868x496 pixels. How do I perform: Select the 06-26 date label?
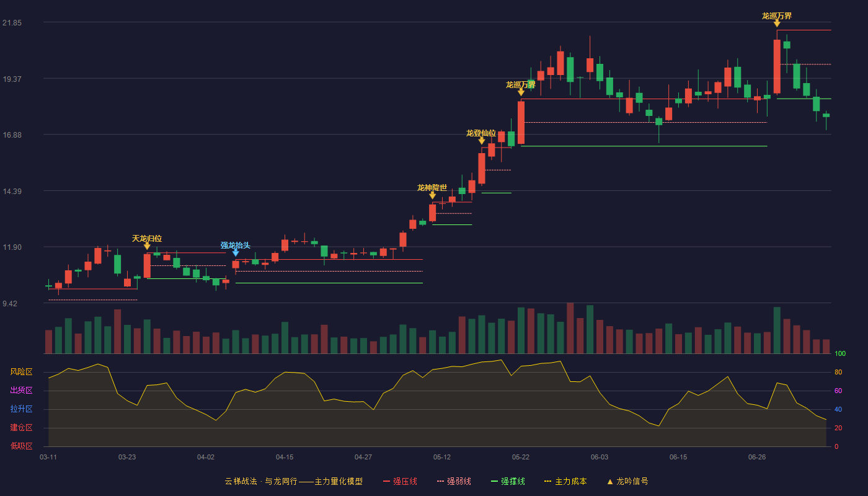[x=757, y=457]
